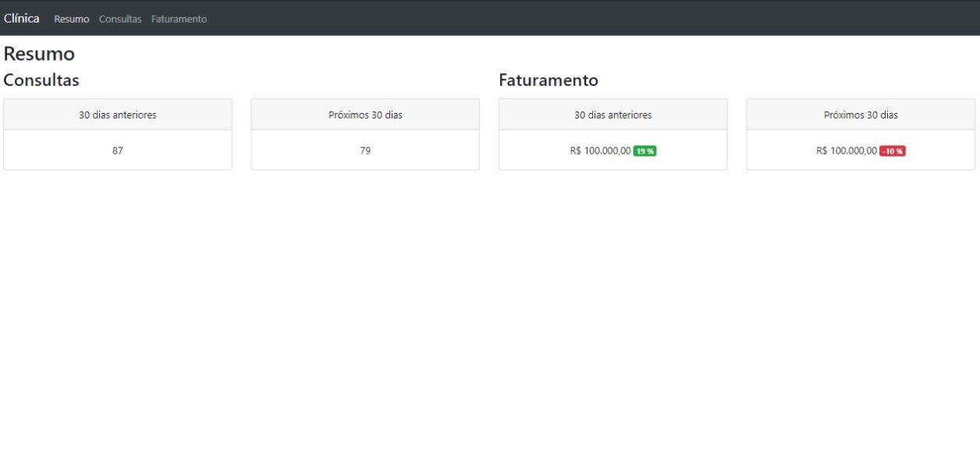Select the previous 30 days revenue amount
Viewport: 980px width, 474px height.
click(600, 150)
